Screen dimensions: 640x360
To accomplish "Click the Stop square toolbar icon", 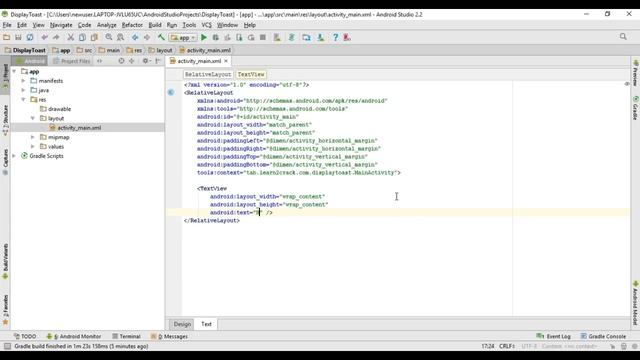I will click(263, 37).
